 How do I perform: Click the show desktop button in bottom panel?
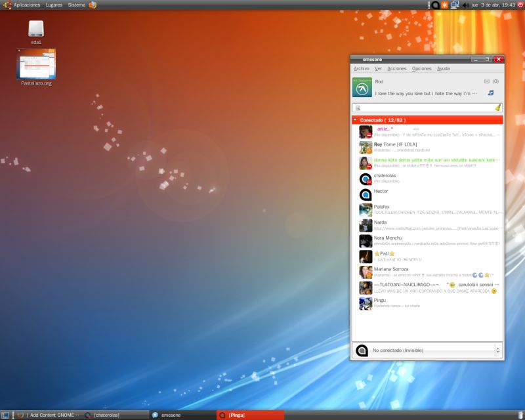[5, 415]
